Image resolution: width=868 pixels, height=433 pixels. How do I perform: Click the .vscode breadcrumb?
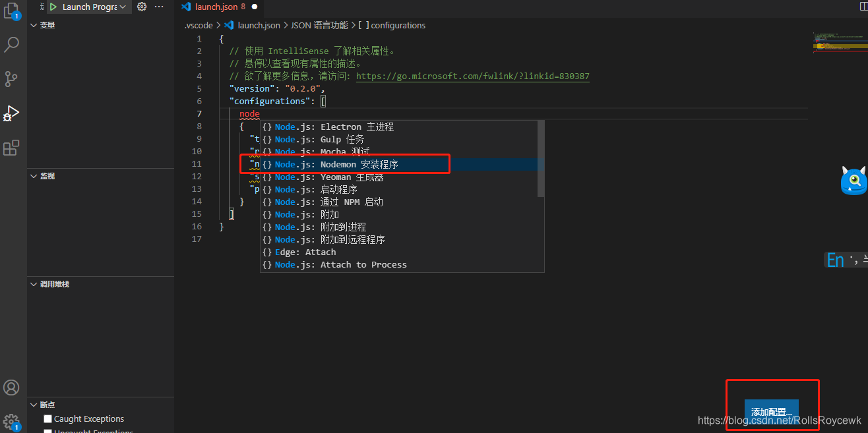coord(199,25)
